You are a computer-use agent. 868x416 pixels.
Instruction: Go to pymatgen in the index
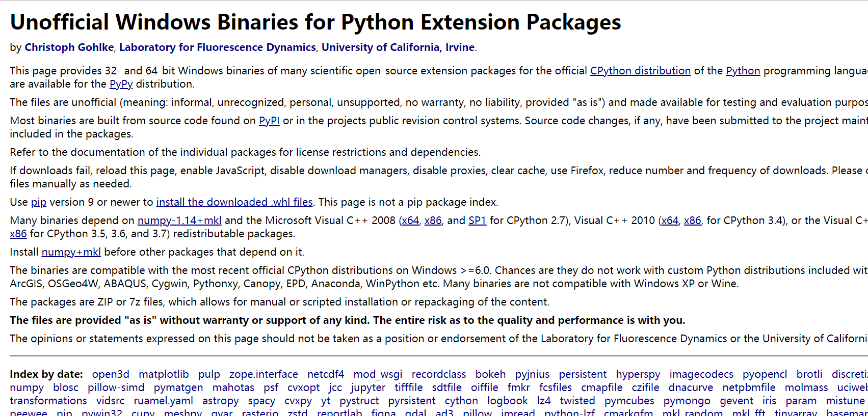pyautogui.click(x=178, y=387)
